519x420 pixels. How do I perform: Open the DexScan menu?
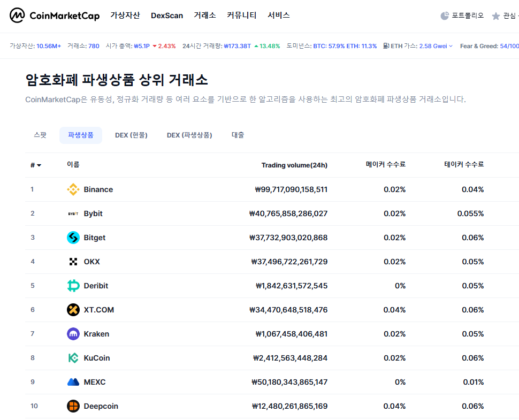(x=167, y=16)
